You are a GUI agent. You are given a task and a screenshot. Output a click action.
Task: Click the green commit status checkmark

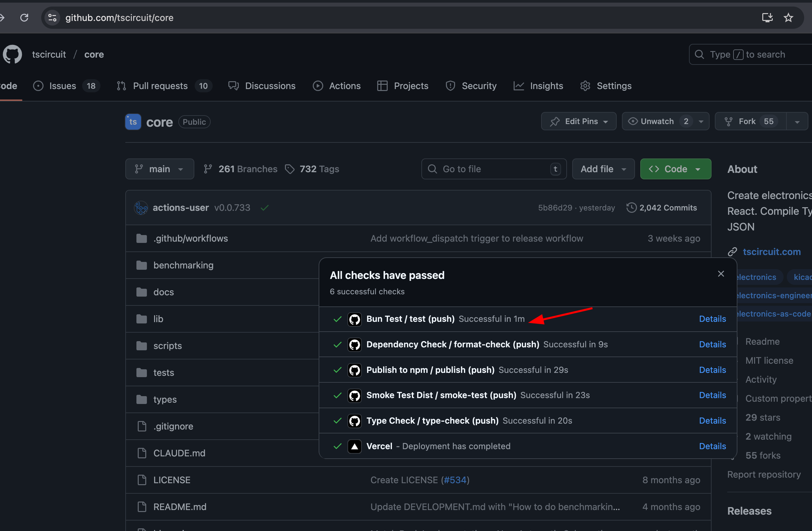point(264,208)
